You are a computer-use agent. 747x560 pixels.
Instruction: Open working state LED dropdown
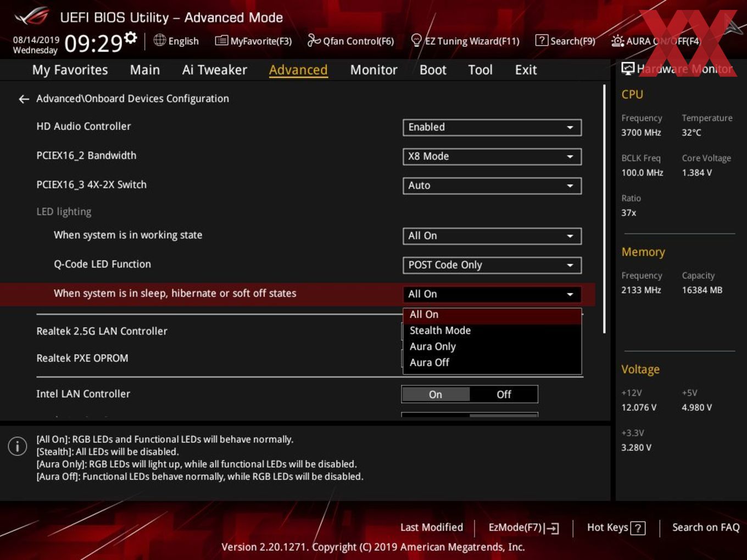pyautogui.click(x=492, y=236)
